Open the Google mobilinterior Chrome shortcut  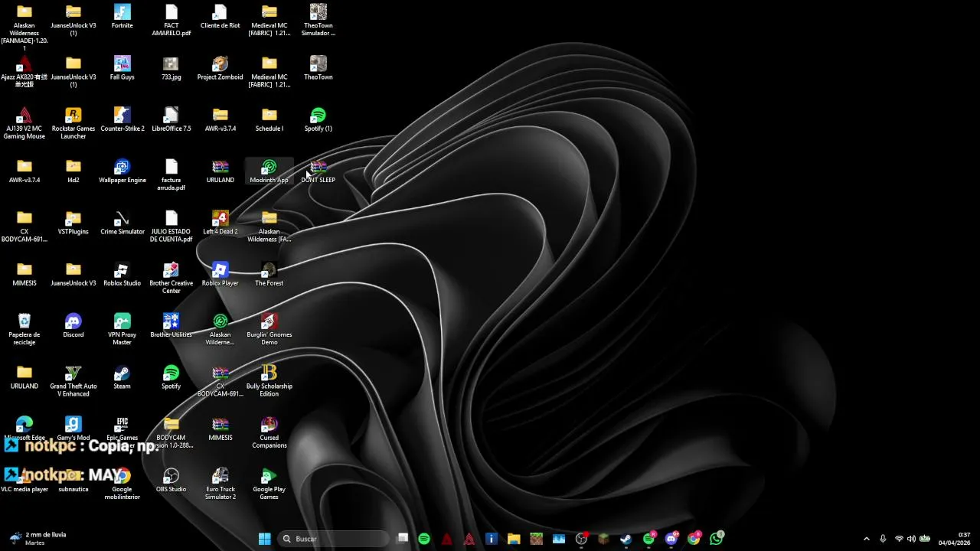[x=122, y=484]
